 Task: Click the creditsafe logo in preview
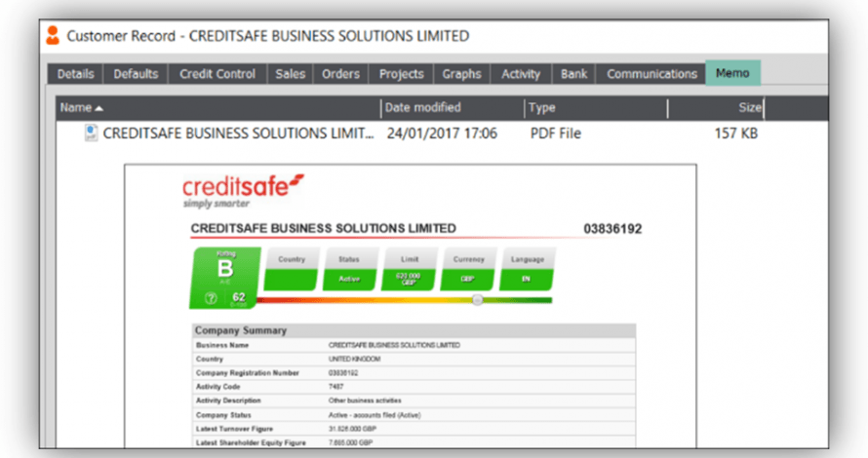pyautogui.click(x=243, y=191)
